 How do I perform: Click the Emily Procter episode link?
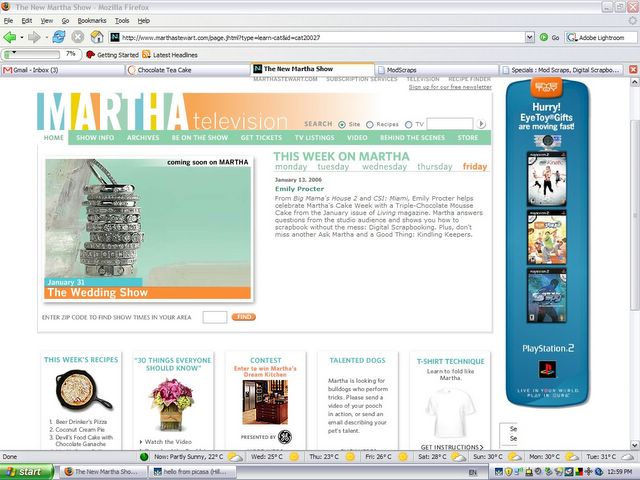(x=299, y=189)
